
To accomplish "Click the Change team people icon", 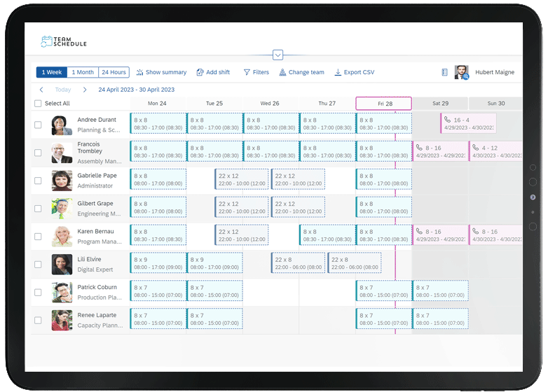I will [x=282, y=72].
